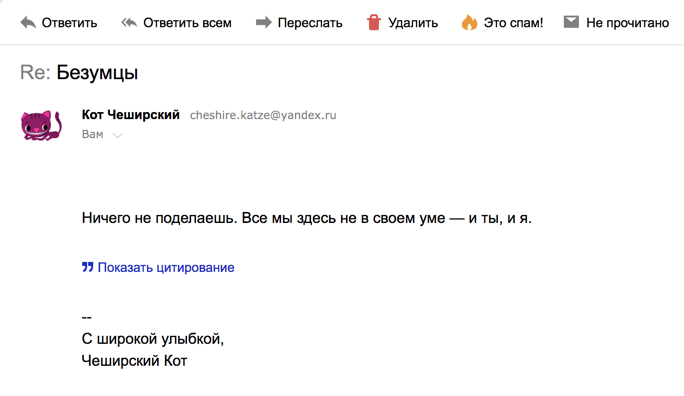Click the red trash can icon
684x396 pixels.
point(374,22)
